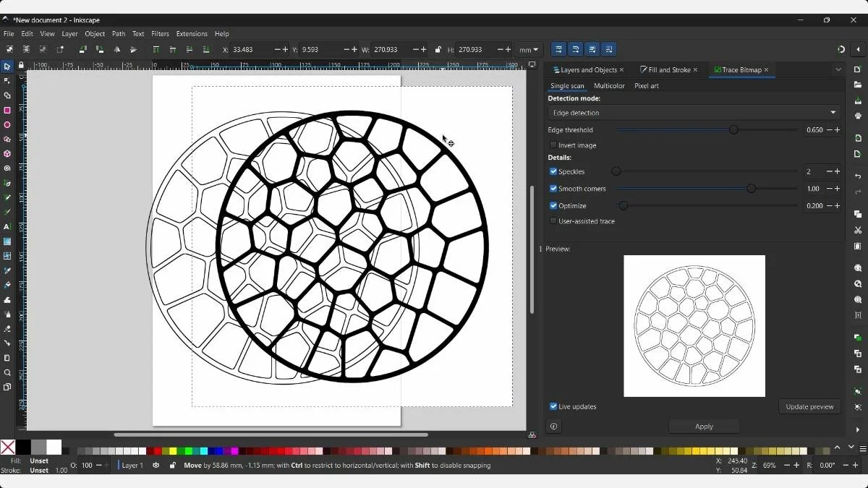Click the Apply button
The image size is (868, 488).
point(704,427)
